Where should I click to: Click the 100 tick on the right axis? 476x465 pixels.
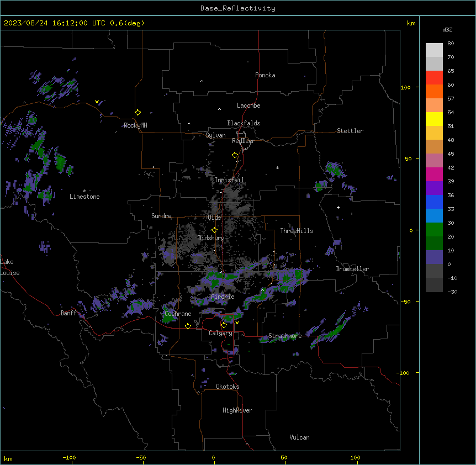pyautogui.click(x=405, y=87)
